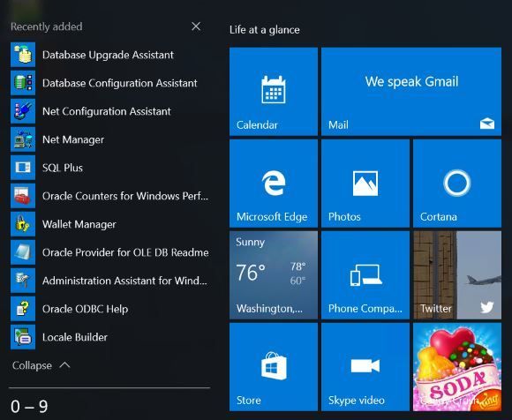
Task: Click Oracle Provider for OLE DB Readme icon
Action: tap(23, 252)
